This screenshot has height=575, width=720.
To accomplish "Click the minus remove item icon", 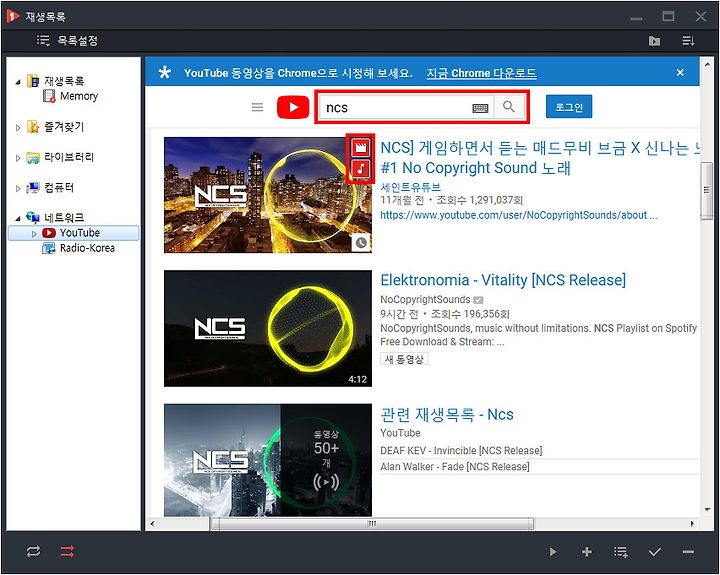I will [x=688, y=552].
